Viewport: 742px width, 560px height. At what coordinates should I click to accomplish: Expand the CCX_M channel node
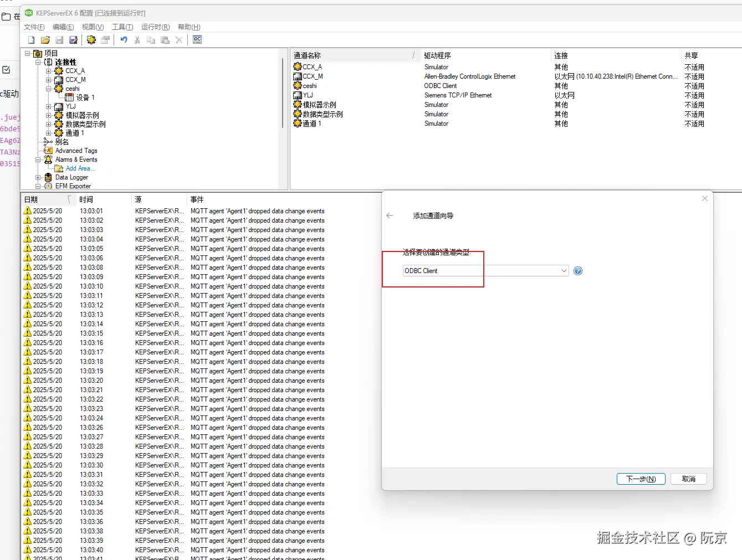tap(48, 80)
